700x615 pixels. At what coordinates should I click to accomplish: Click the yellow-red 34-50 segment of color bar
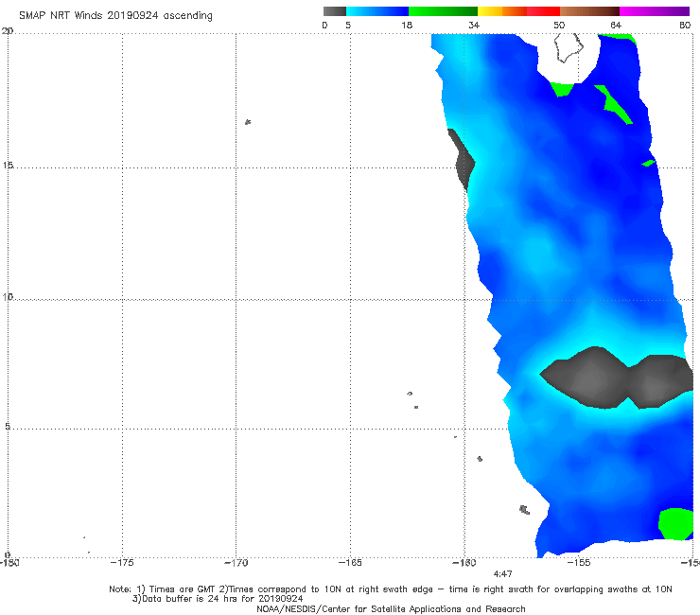coord(518,11)
